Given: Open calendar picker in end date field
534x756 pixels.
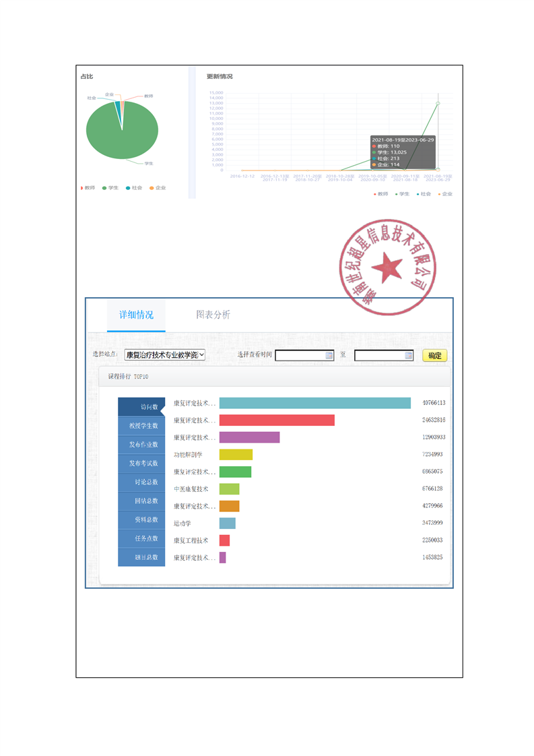Looking at the screenshot, I should pos(408,355).
